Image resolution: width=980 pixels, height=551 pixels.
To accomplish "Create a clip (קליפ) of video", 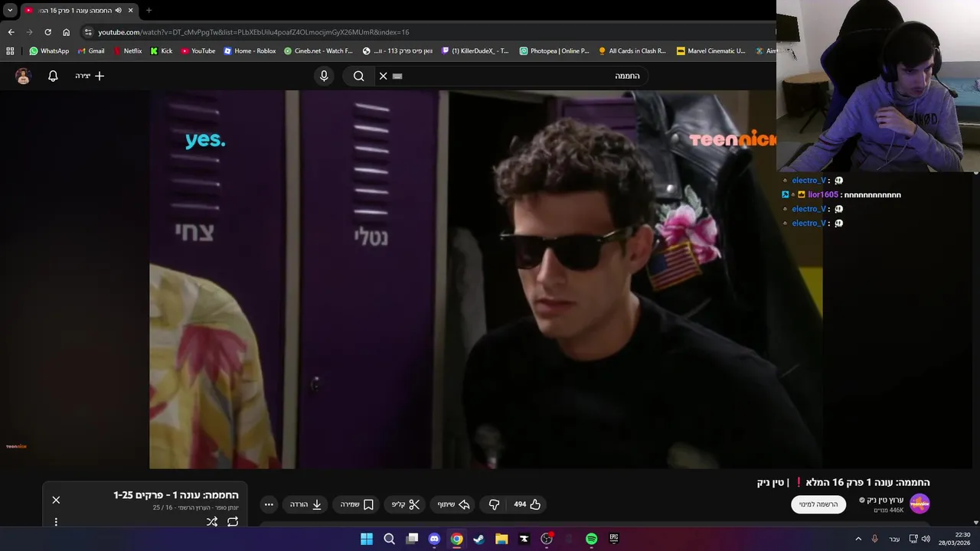I will click(x=406, y=504).
